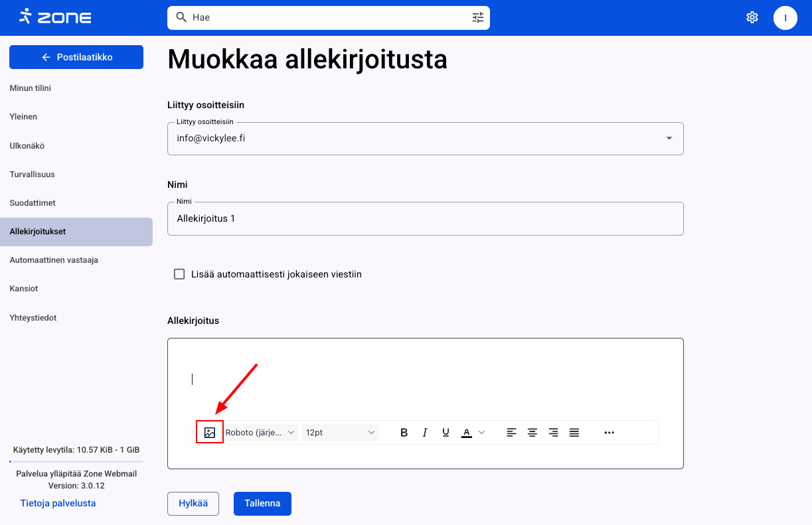Open the Roboto font family dropdown

(261, 433)
